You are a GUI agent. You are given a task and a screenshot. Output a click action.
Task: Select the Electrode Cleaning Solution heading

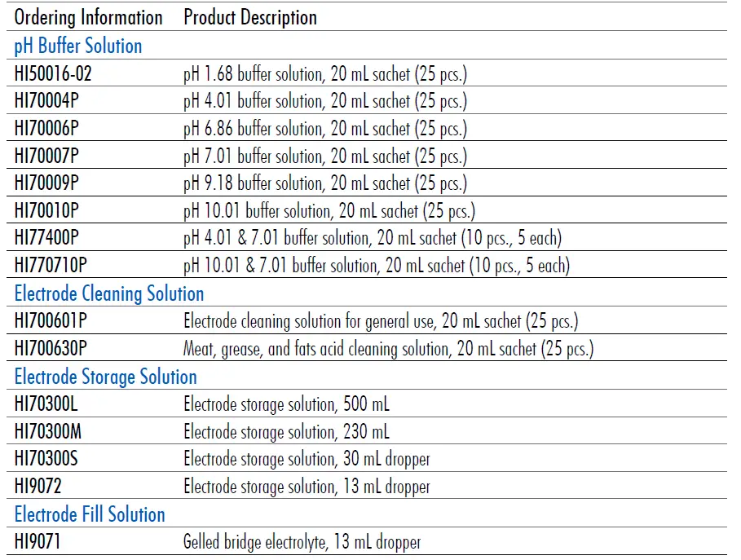click(109, 293)
